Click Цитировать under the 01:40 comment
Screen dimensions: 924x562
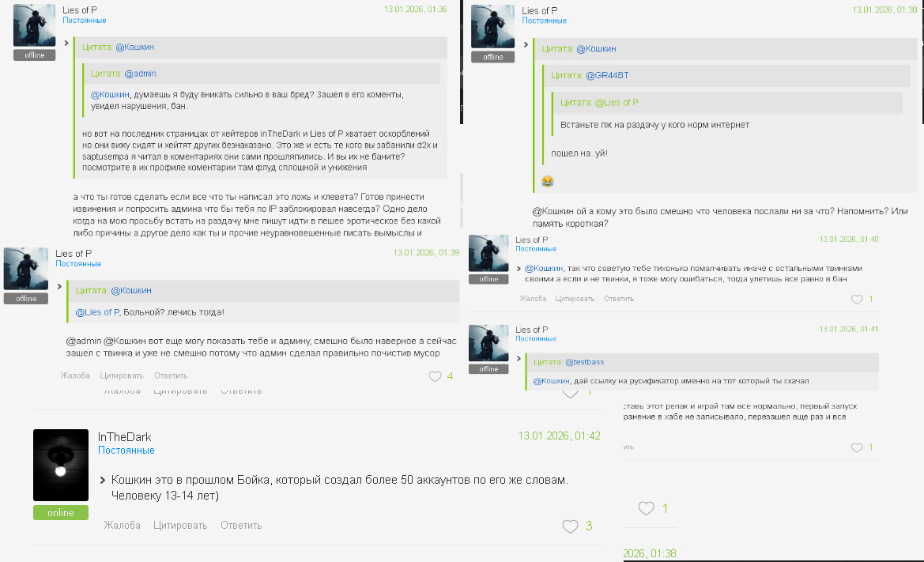click(x=575, y=299)
